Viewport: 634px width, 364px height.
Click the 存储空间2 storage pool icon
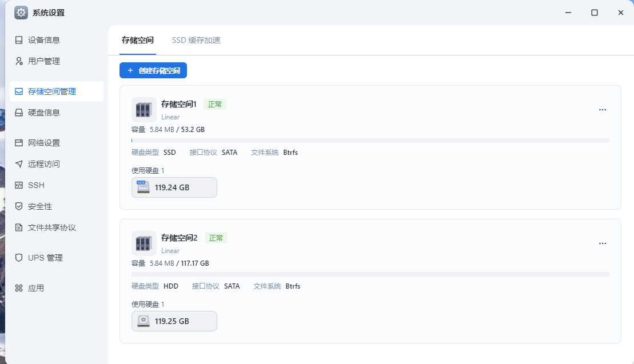[x=144, y=243]
